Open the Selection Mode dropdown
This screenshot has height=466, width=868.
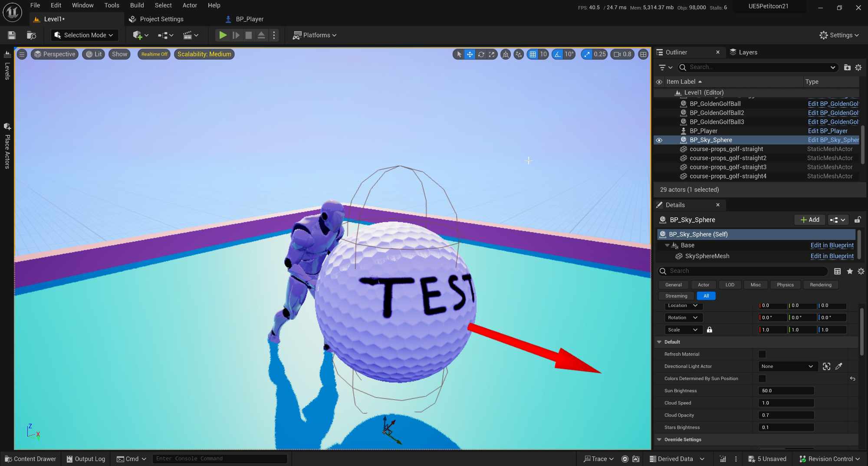click(84, 35)
